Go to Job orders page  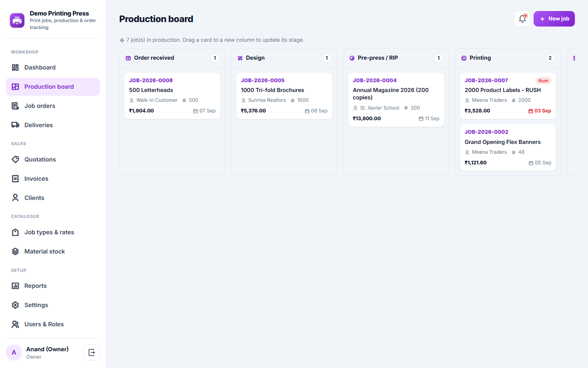pyautogui.click(x=53, y=106)
